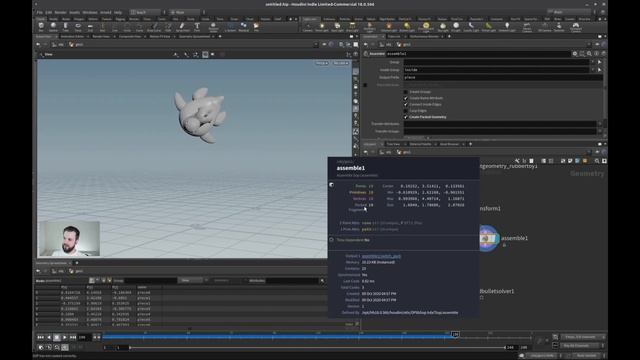This screenshot has height=360, width=640.
Task: Click the spreadsheet attribute search icon
Action: click(x=322, y=281)
